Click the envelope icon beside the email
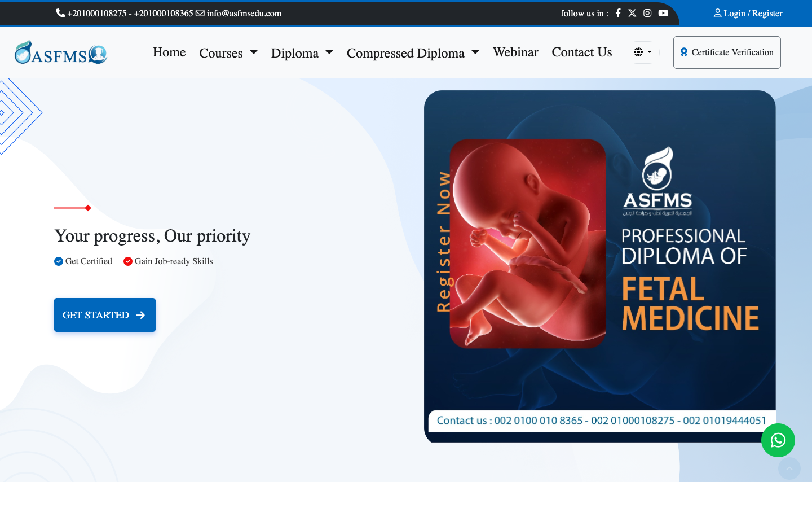 coord(200,13)
